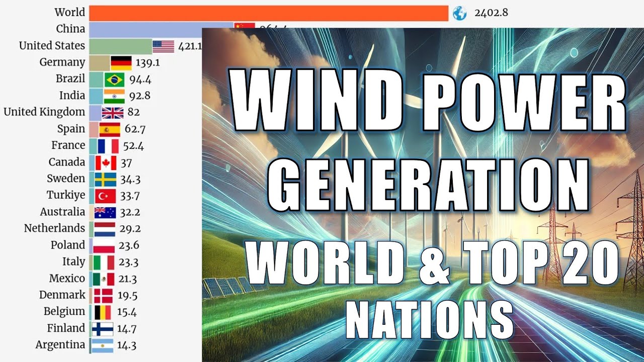Click the United States value '421.1'
The image size is (644, 362).
tap(190, 46)
